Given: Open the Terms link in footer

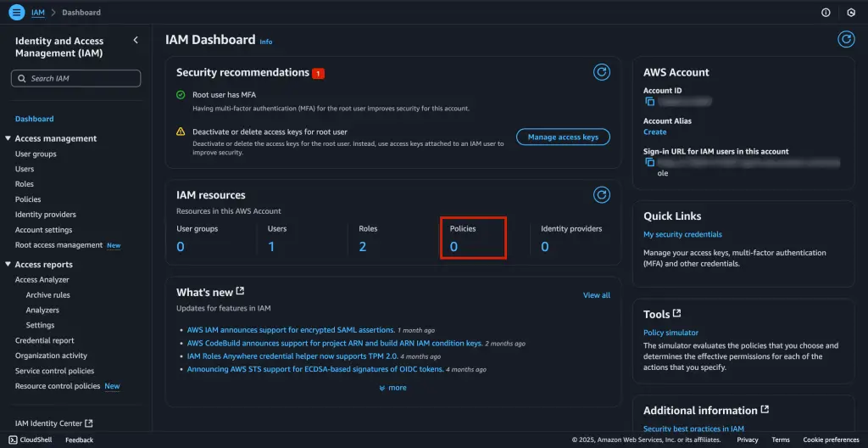Looking at the screenshot, I should pyautogui.click(x=781, y=440).
